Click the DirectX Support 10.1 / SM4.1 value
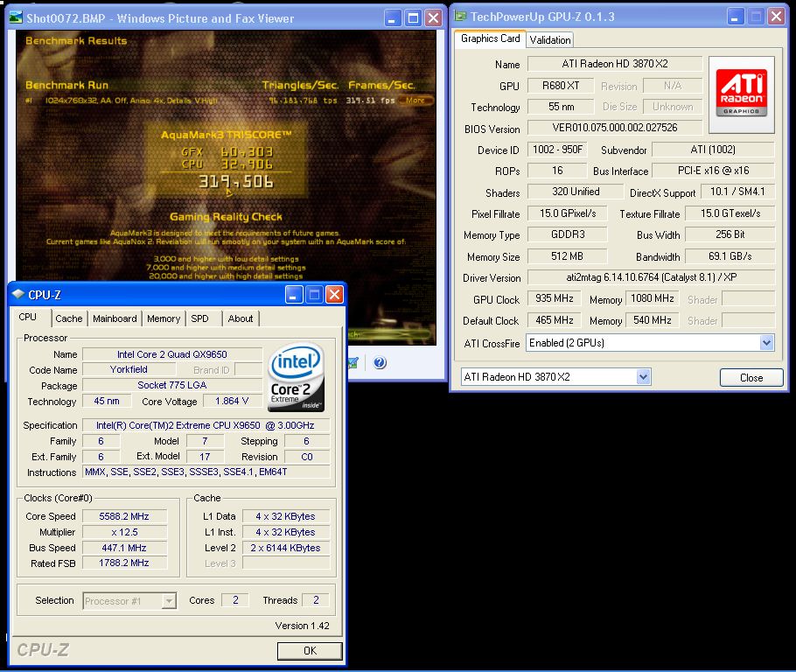The width and height of the screenshot is (796, 672). (737, 192)
